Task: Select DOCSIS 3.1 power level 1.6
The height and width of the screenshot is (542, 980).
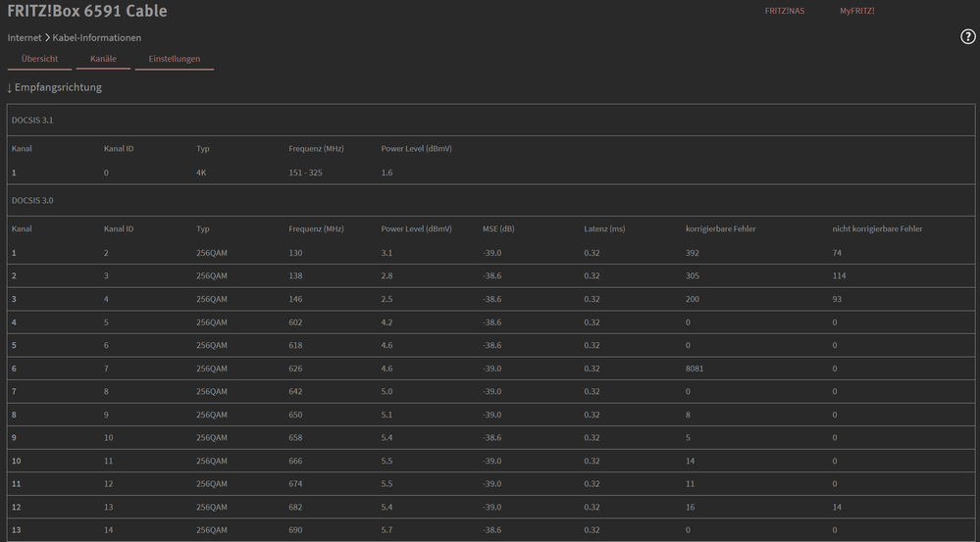Action: (x=387, y=172)
